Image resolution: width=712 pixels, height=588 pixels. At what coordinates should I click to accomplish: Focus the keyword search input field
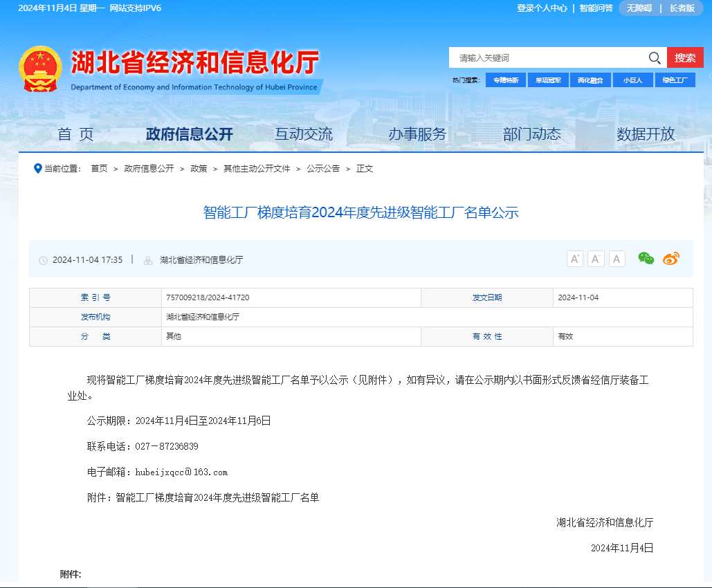point(547,58)
